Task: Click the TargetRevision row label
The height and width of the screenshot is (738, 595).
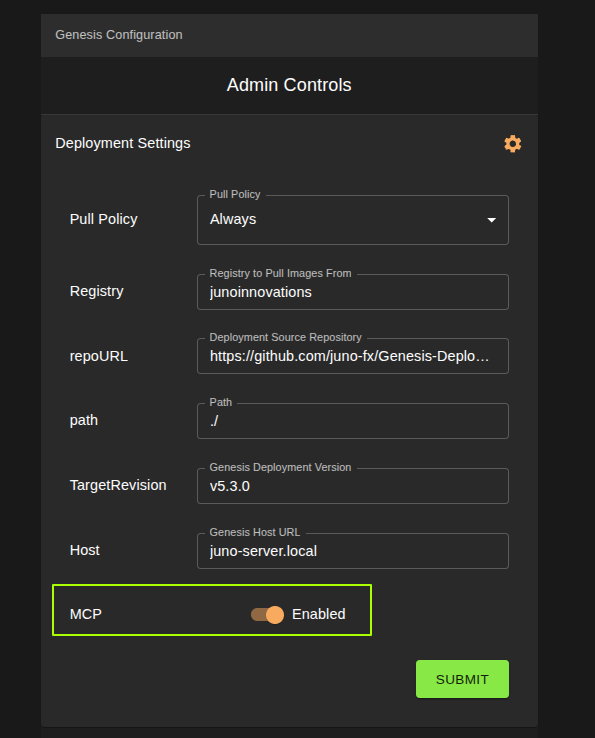Action: tap(118, 485)
